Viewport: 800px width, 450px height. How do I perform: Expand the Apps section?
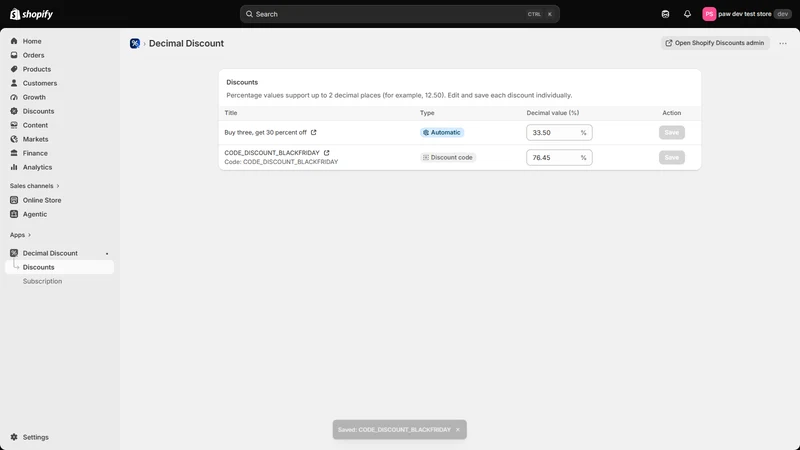(20, 235)
